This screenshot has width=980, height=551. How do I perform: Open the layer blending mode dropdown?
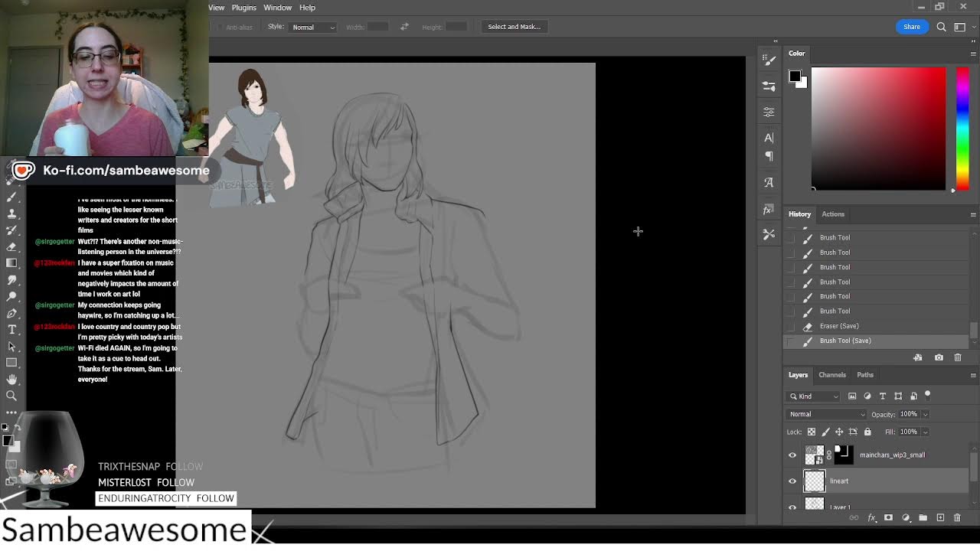point(826,414)
